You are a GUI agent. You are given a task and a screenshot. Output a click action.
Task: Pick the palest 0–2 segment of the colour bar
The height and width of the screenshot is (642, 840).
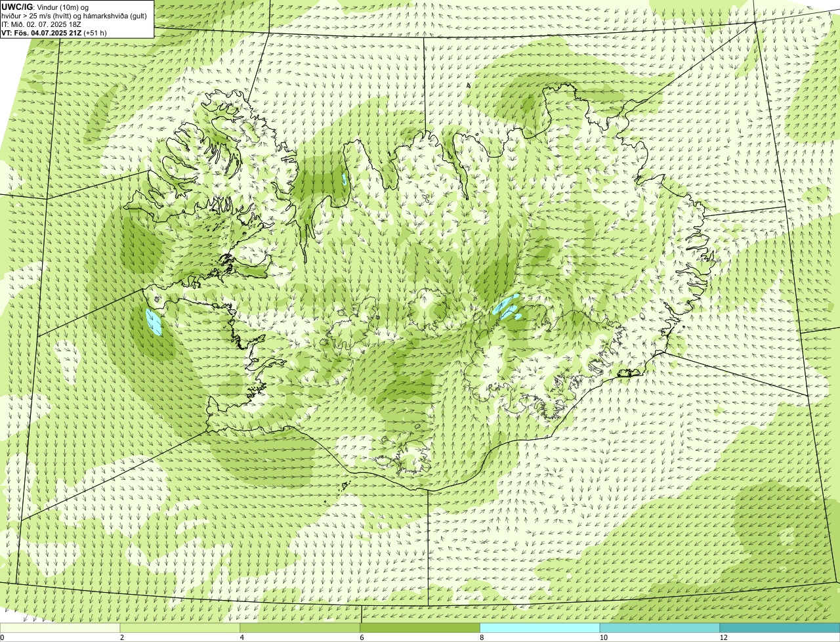click(60, 628)
